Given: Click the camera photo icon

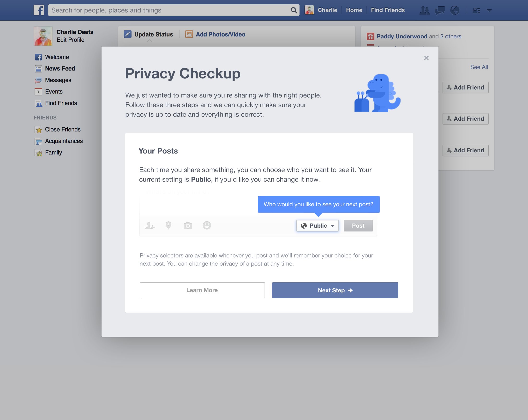Looking at the screenshot, I should point(188,225).
